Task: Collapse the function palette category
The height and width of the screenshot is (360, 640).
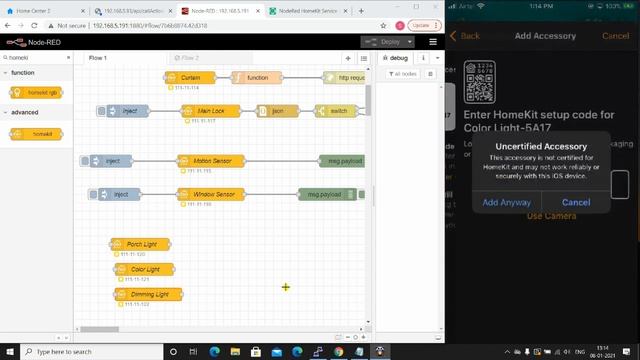Action: click(x=22, y=73)
